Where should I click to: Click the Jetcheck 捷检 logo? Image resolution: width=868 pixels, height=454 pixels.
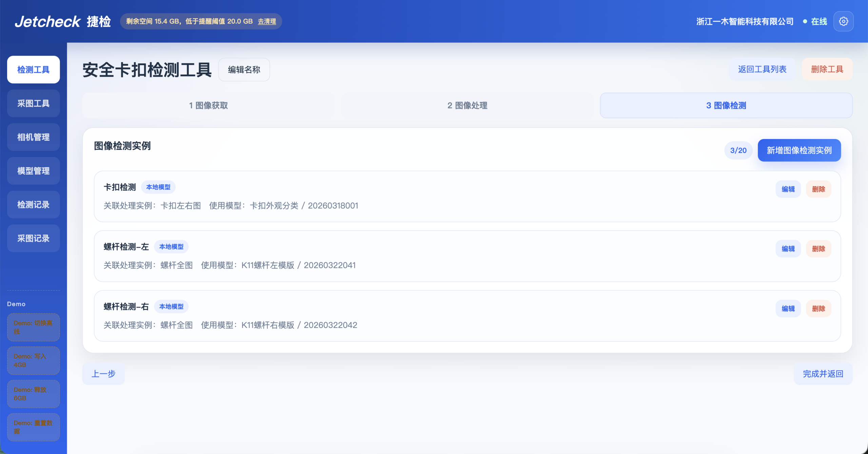pos(63,21)
